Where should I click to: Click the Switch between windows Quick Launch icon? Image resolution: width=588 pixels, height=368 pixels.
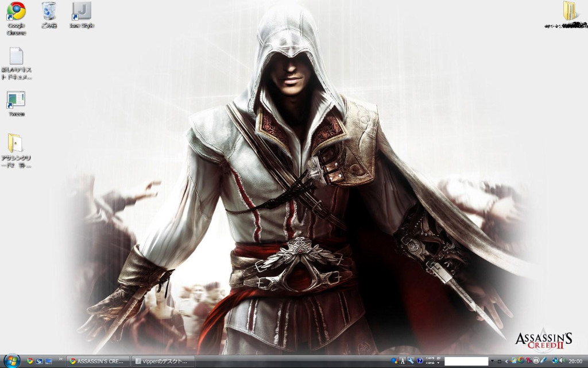point(39,361)
